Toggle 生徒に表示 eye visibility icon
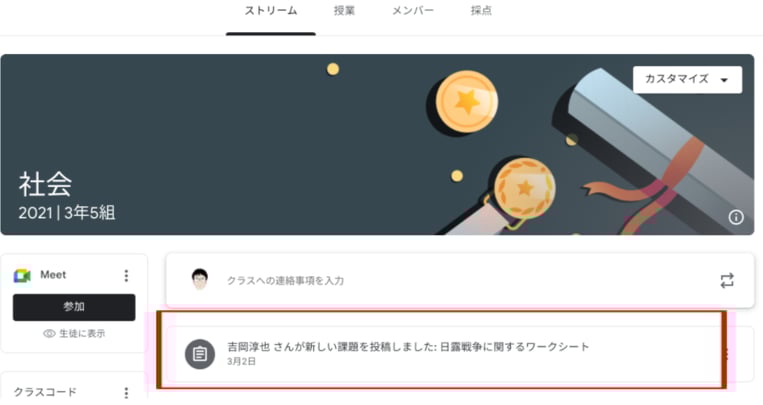Image resolution: width=763 pixels, height=405 pixels. coord(49,334)
